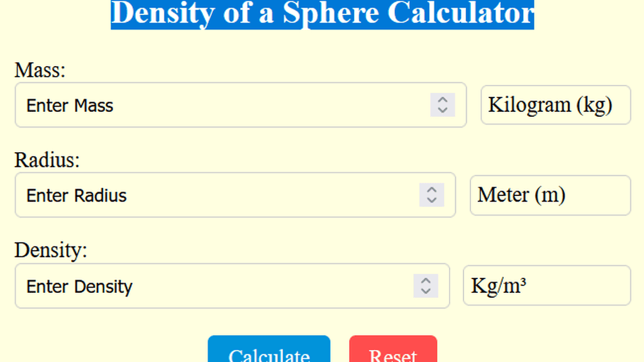Open the Kg/m³ unit selector

(546, 286)
